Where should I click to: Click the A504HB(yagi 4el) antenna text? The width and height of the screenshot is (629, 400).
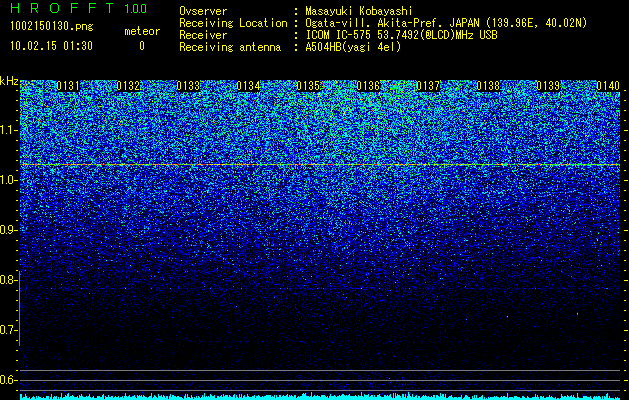pyautogui.click(x=353, y=47)
